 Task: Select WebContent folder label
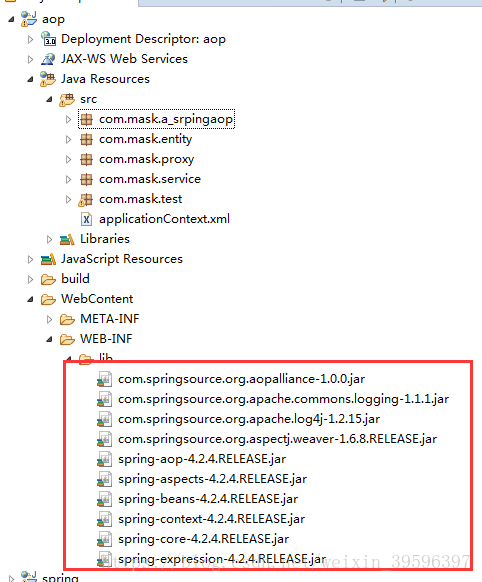pos(97,299)
